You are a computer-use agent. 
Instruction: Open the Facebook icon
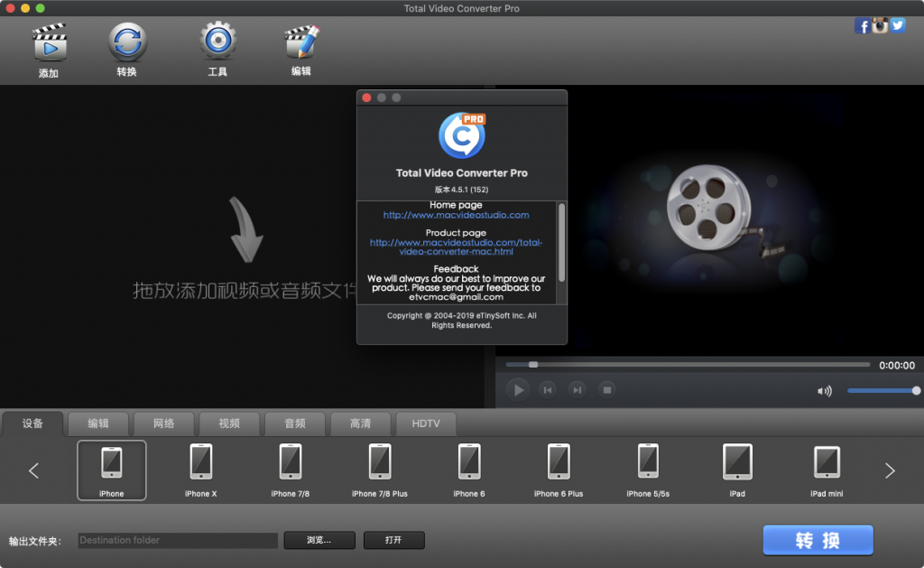tap(862, 25)
